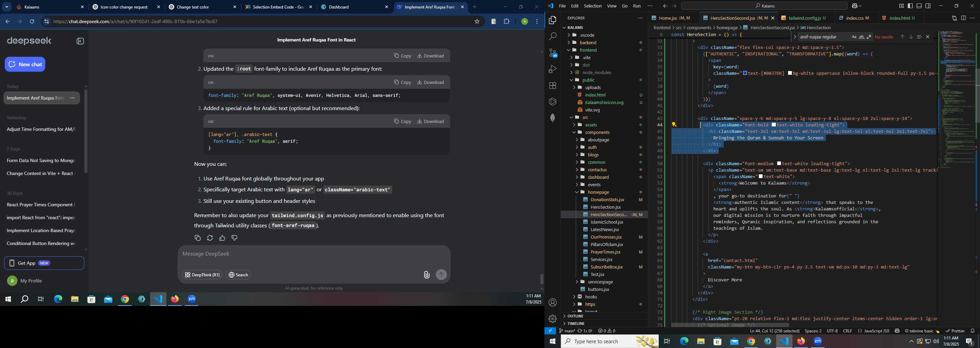Open Run and Debug view in activity bar
The height and width of the screenshot is (348, 980).
[552, 69]
